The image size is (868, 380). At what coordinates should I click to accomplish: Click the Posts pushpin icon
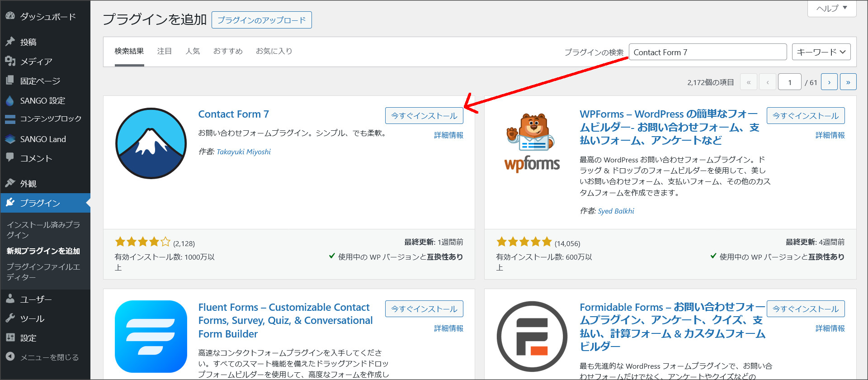coord(10,42)
